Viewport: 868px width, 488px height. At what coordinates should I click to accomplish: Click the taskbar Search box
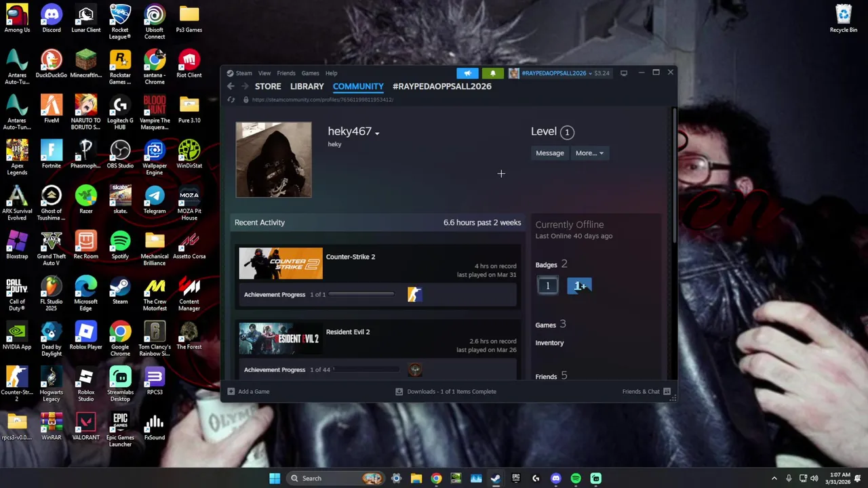(334, 478)
